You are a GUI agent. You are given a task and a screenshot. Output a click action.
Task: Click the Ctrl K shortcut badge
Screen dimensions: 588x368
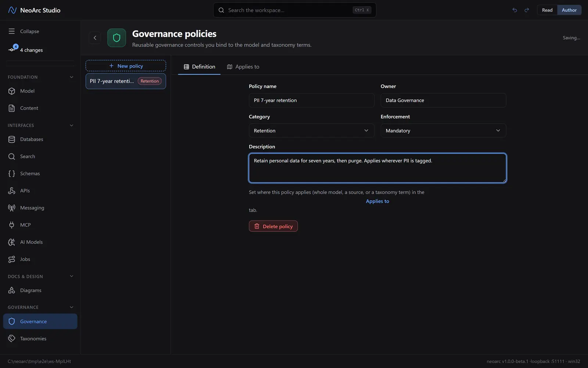pyautogui.click(x=362, y=10)
